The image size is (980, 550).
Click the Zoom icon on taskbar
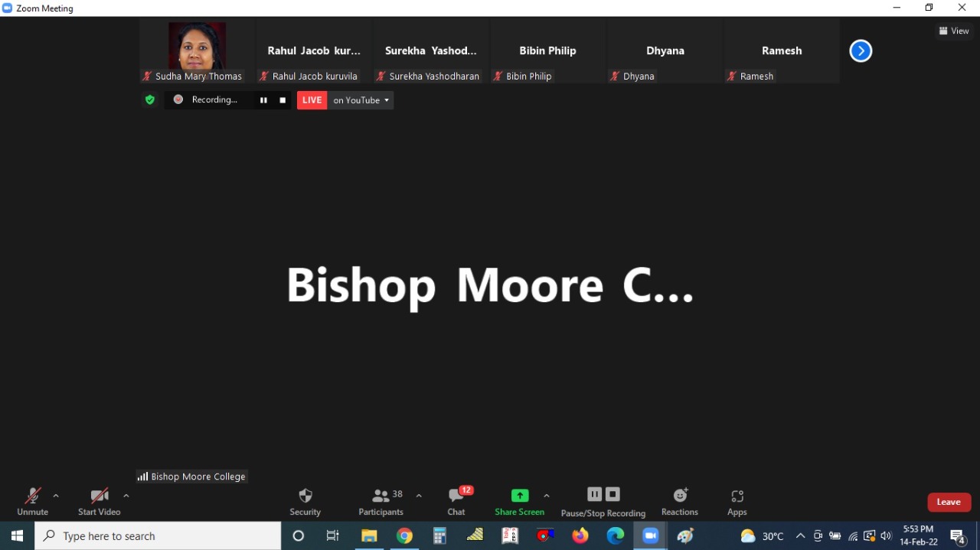pyautogui.click(x=651, y=535)
